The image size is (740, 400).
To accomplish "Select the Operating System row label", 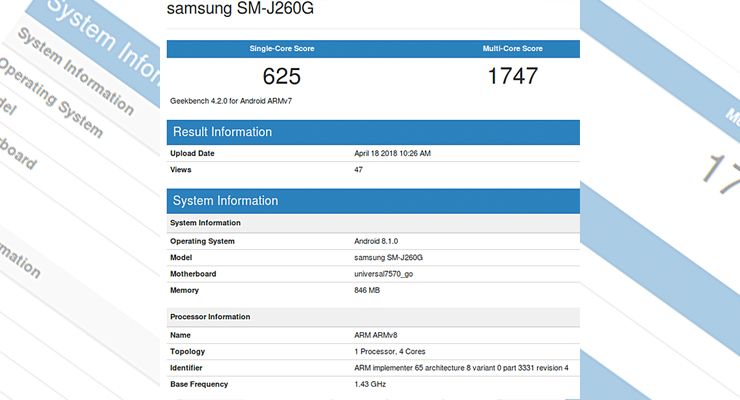I will (203, 241).
